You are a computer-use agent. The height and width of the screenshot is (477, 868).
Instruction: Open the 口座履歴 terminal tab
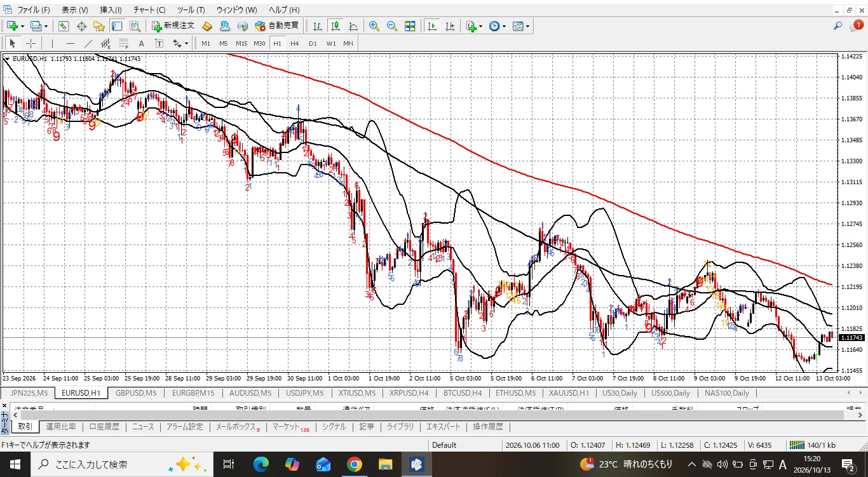pos(104,427)
